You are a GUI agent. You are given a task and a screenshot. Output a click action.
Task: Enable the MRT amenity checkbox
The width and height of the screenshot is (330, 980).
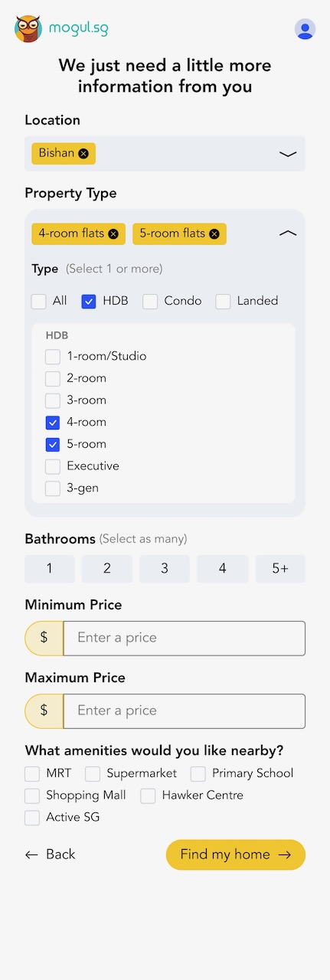click(32, 774)
